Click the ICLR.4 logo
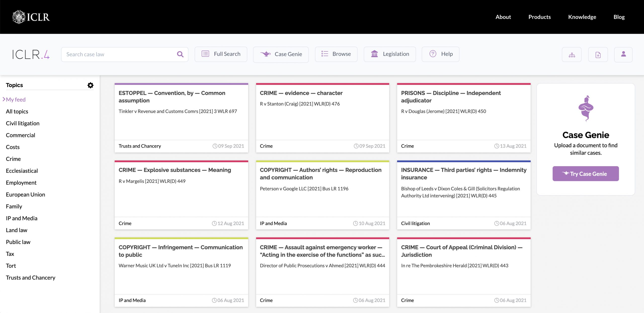Screen dimensions: 644x313 (x=31, y=54)
